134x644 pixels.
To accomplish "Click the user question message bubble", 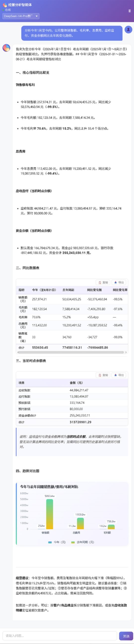I will [72, 33].
